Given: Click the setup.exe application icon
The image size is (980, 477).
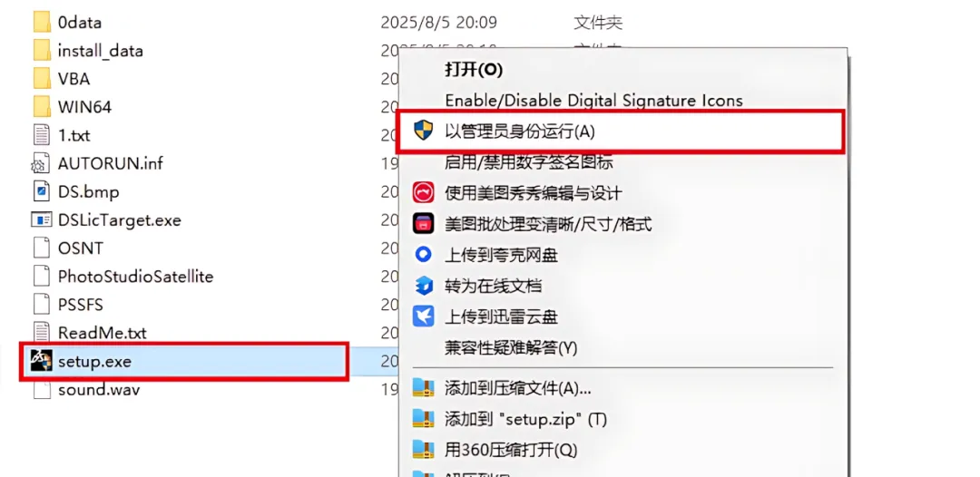Looking at the screenshot, I should point(41,361).
